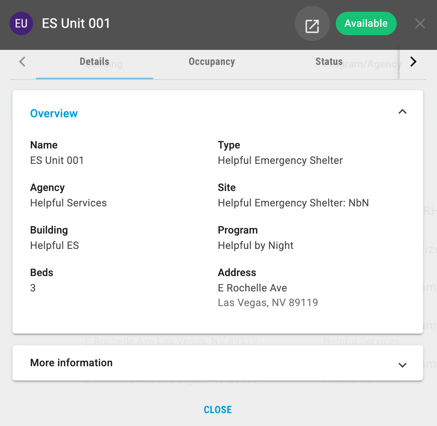Click the EU avatar badge
This screenshot has height=426, width=437.
click(21, 24)
